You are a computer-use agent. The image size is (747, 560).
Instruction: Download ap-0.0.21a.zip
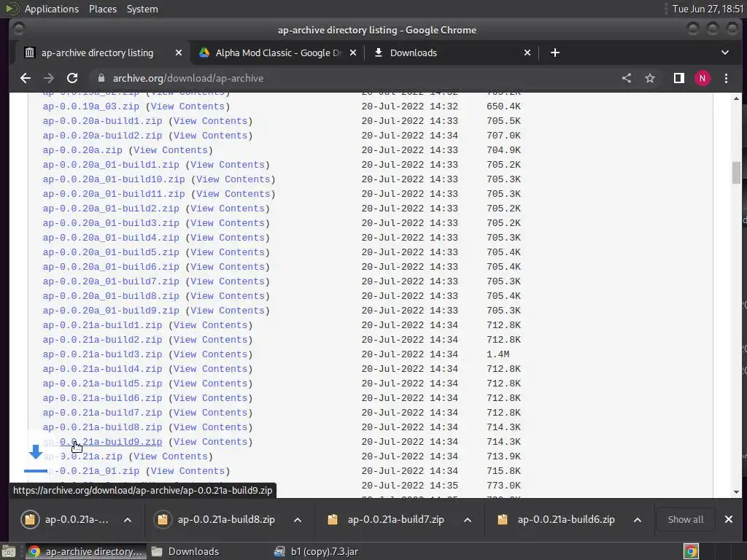82,456
